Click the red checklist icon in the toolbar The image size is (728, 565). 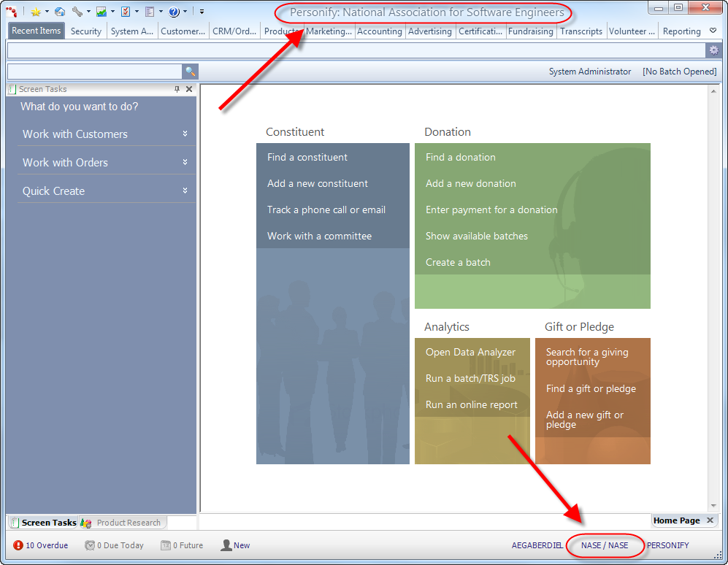126,12
